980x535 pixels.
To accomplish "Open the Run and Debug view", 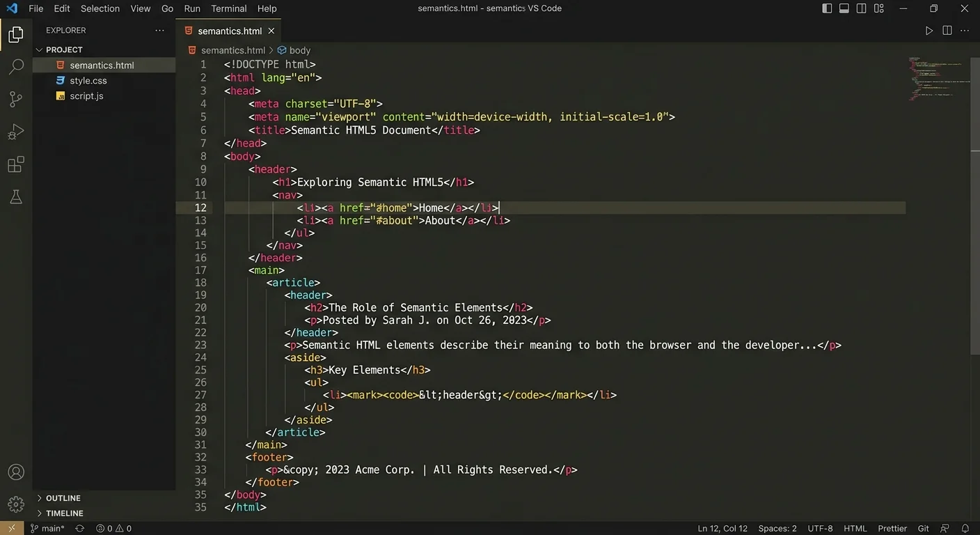I will pos(15,132).
